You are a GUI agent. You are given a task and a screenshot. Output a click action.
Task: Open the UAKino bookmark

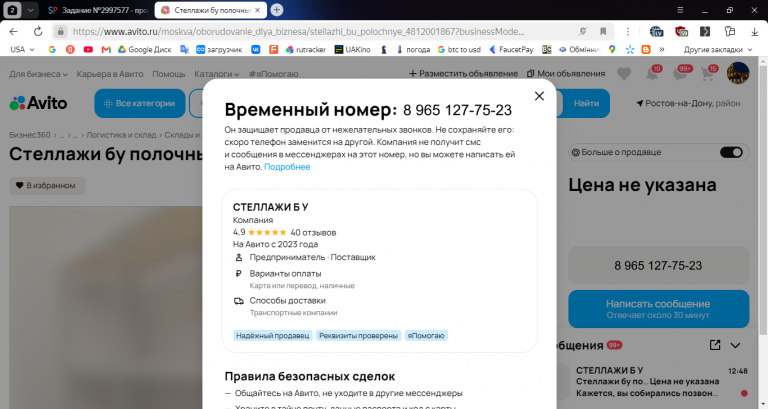tap(353, 49)
